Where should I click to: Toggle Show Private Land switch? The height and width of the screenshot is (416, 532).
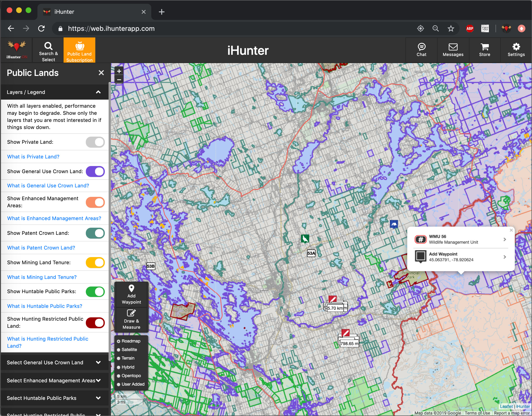[x=95, y=142]
